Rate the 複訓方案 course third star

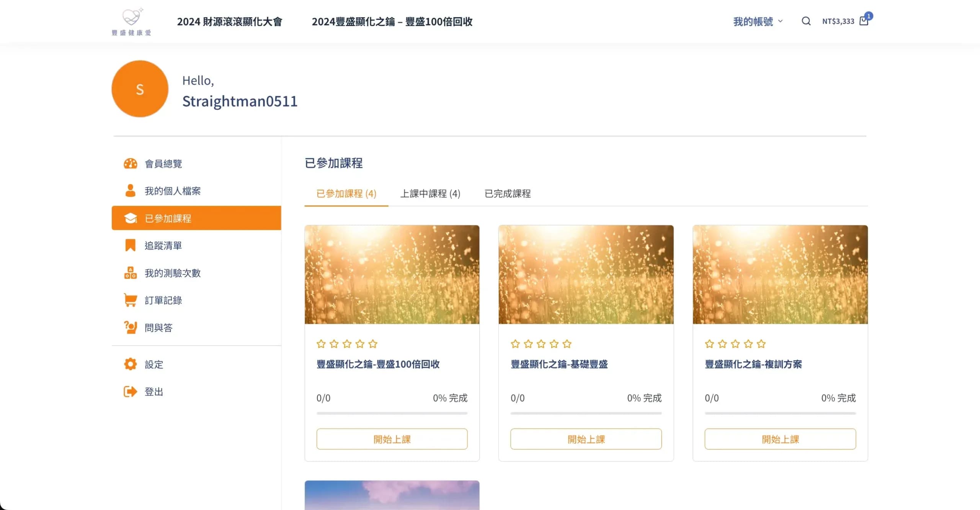coord(735,344)
